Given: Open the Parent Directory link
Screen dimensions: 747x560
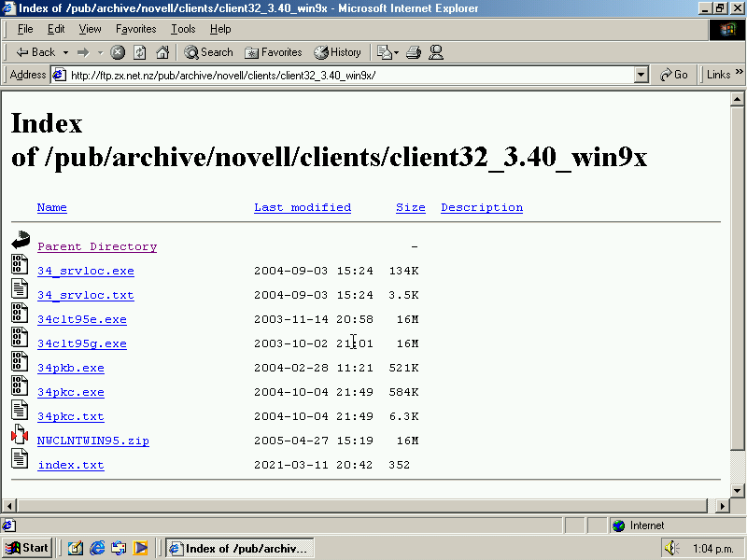Looking at the screenshot, I should point(97,246).
